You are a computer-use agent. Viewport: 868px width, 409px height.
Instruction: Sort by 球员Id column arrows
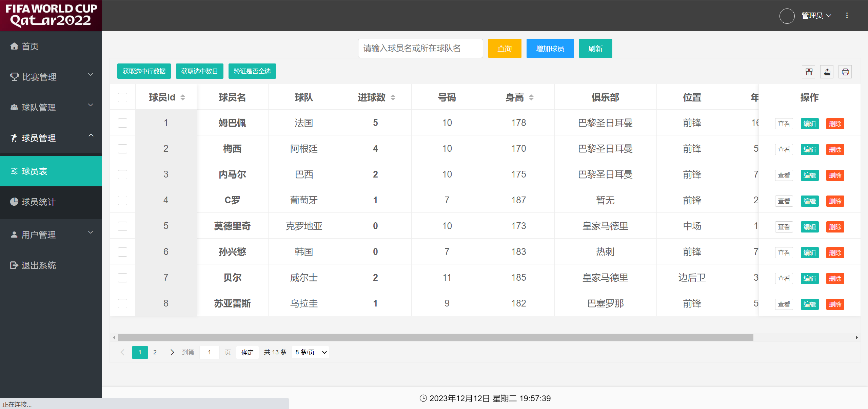(x=183, y=98)
